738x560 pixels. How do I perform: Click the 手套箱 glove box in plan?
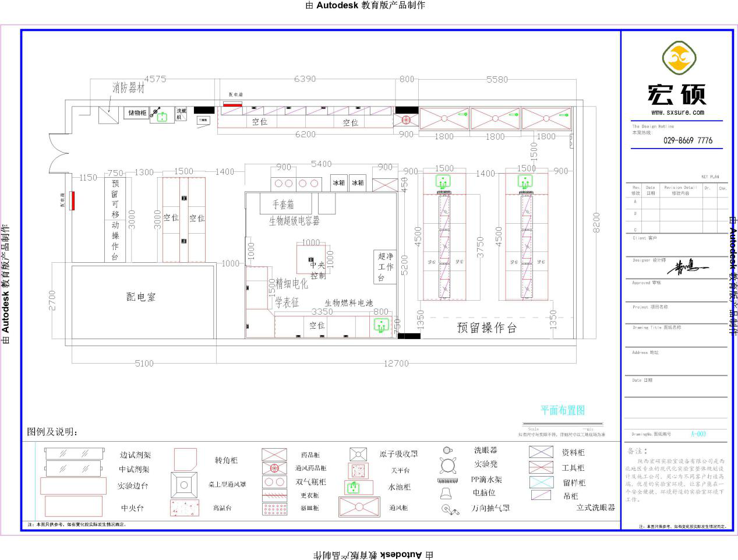[x=284, y=204]
